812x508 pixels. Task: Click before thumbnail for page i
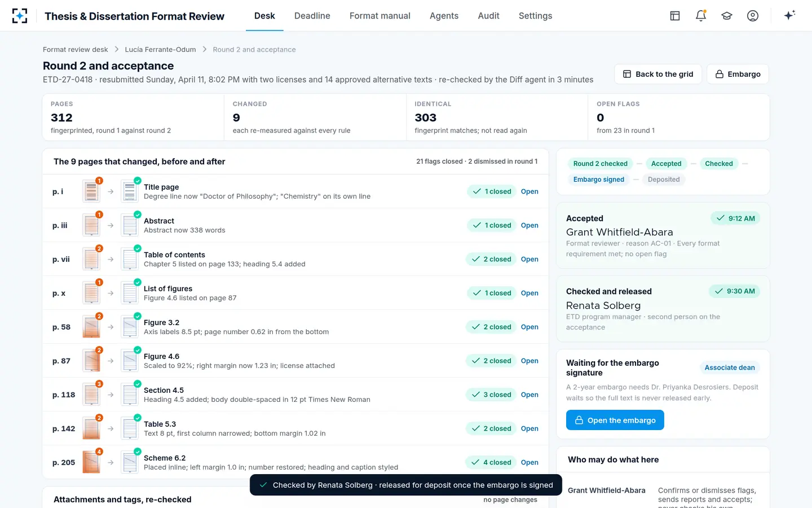pyautogui.click(x=91, y=191)
